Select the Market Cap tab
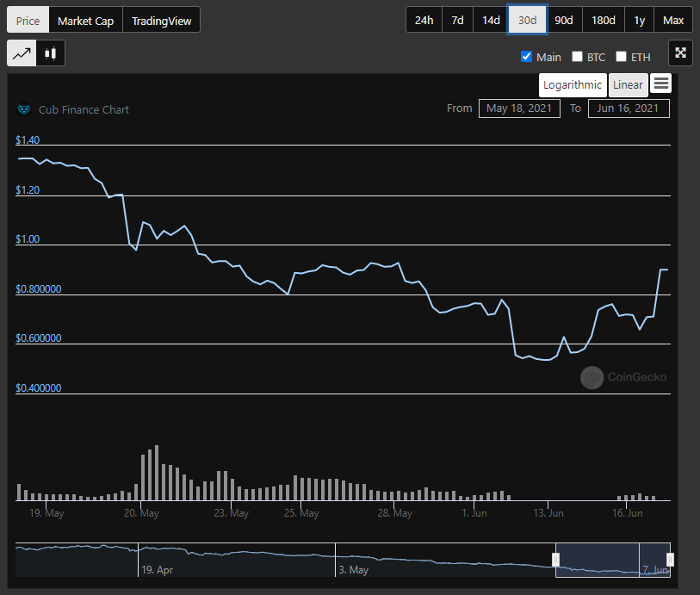The image size is (700, 595). click(x=86, y=21)
